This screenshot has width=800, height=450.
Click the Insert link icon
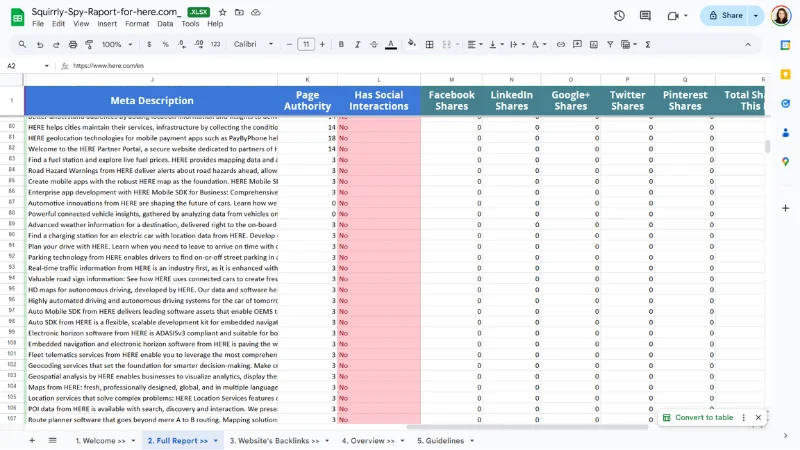(561, 44)
